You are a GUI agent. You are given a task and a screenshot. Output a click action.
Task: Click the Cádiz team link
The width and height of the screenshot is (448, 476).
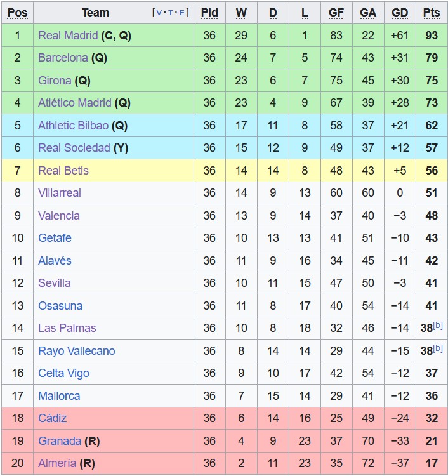52,418
